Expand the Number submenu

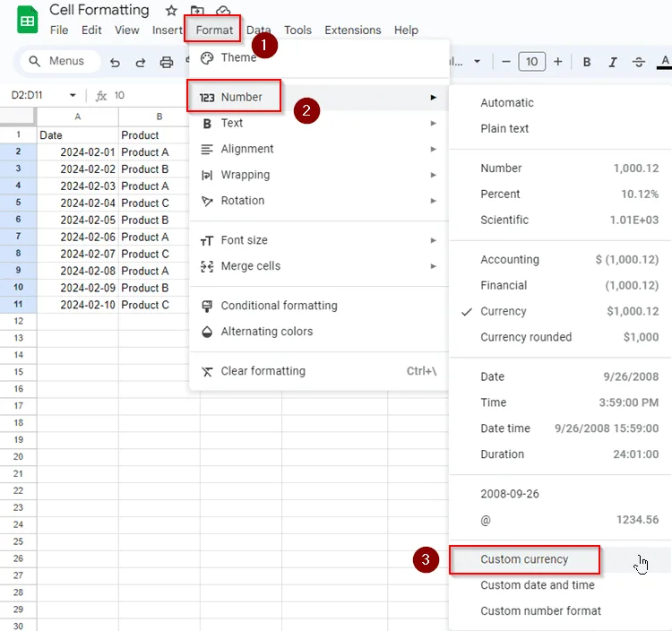pos(319,98)
